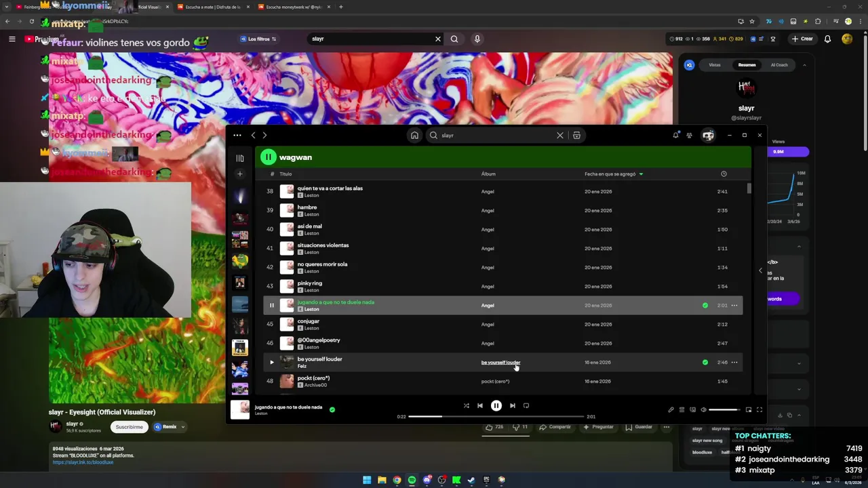Show lyrics with the microphone icon
The image size is (868, 488).
pyautogui.click(x=671, y=410)
